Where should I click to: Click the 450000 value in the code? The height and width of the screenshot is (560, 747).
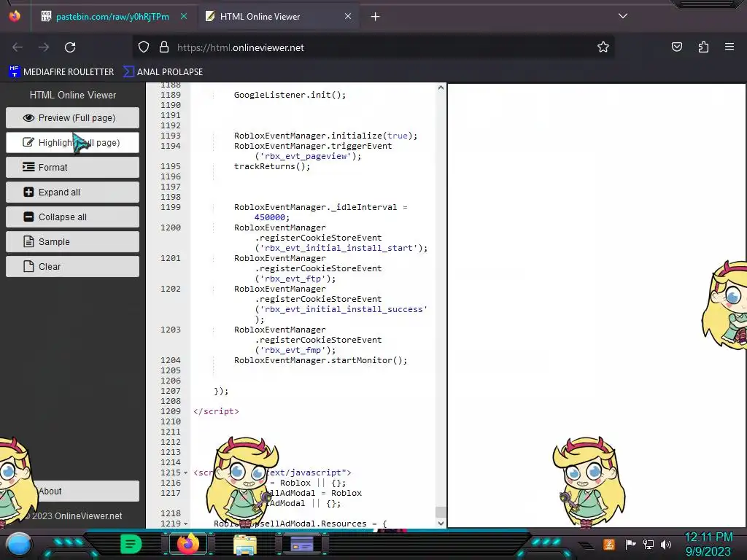click(270, 217)
